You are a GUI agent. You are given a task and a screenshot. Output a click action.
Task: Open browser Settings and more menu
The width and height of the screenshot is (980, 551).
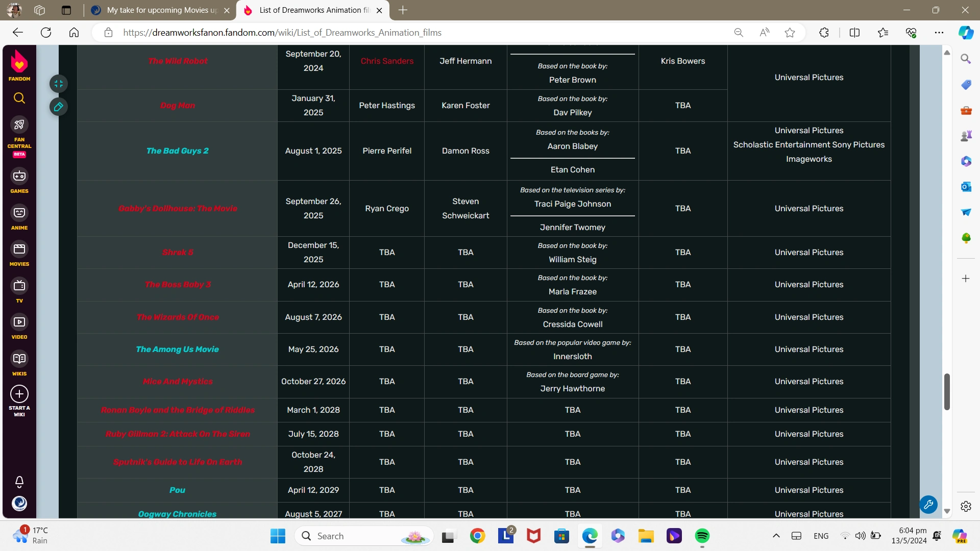[x=939, y=33]
